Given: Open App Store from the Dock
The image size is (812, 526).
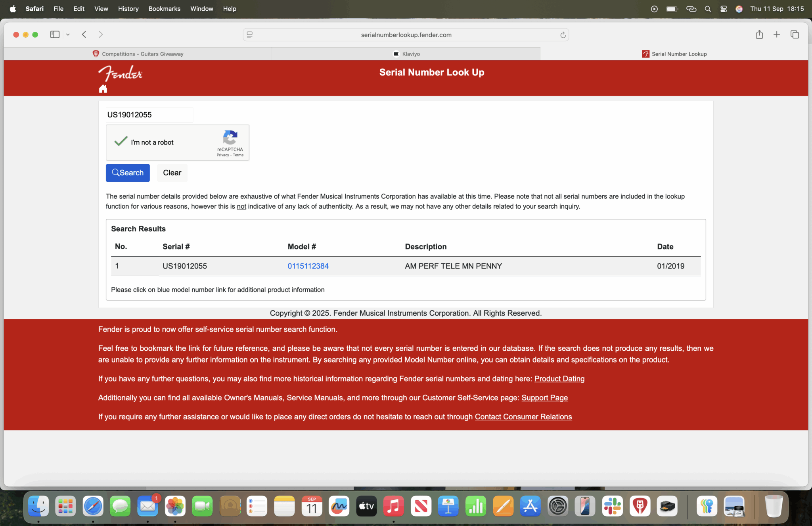Looking at the screenshot, I should pyautogui.click(x=530, y=506).
